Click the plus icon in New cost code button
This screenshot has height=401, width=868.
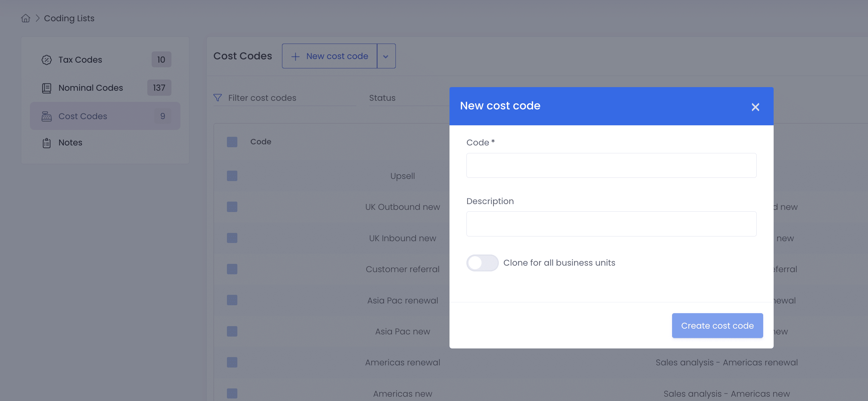click(295, 57)
